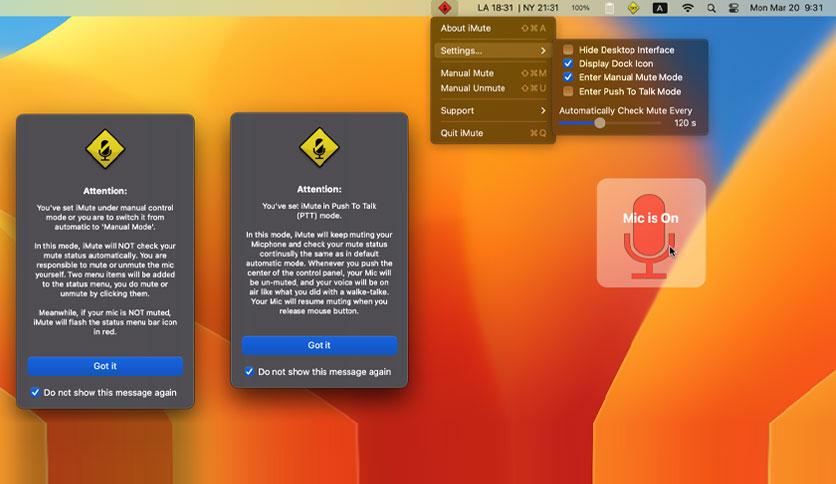This screenshot has width=836, height=484.
Task: Click 'Got it' in manual mode dialog
Action: [x=105, y=366]
